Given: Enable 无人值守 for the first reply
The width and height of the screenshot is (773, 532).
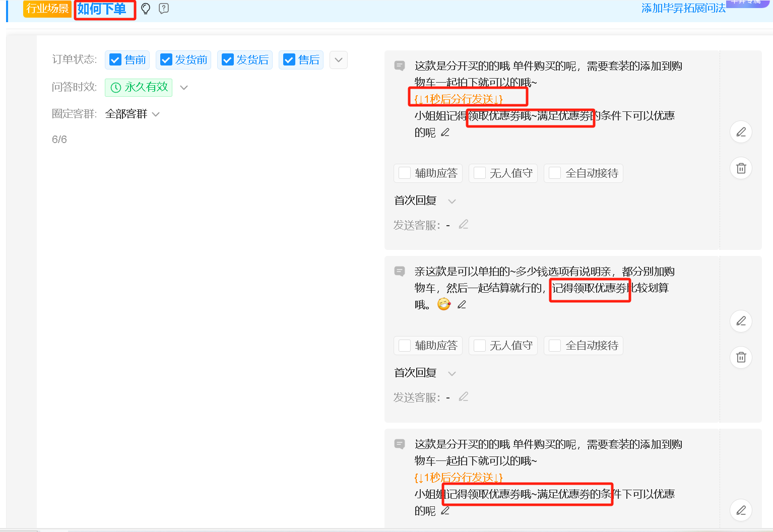Looking at the screenshot, I should 480,173.
